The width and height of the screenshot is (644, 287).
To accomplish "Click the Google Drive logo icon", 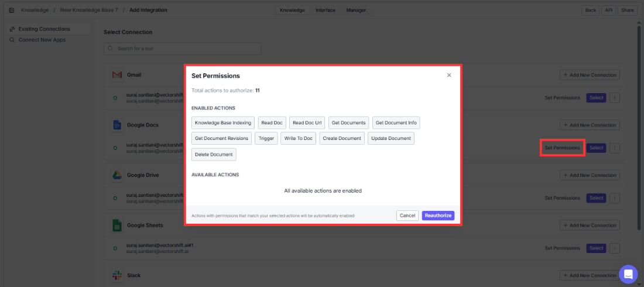I will (x=117, y=175).
